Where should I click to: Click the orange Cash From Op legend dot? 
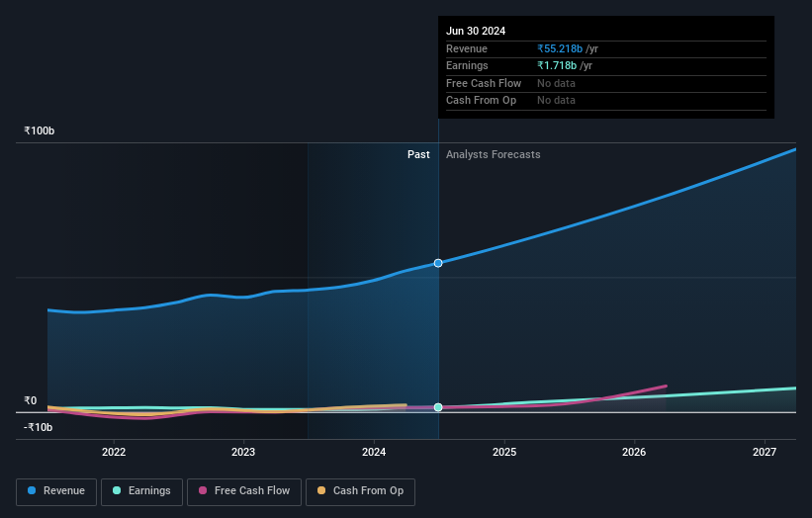tap(321, 490)
